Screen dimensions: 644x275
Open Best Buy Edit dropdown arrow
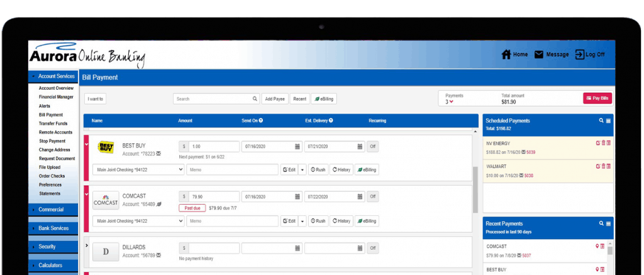(x=303, y=170)
